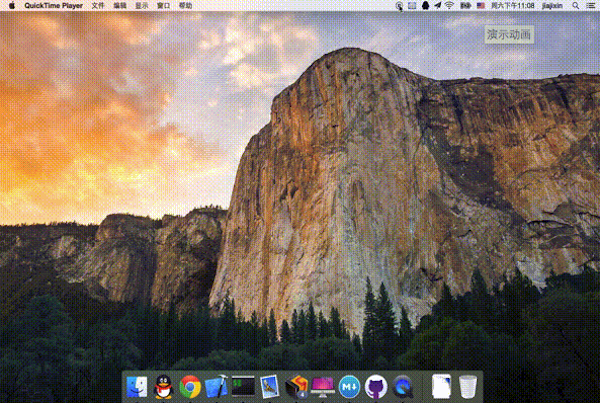Open the 编辑 menu
Image resolution: width=600 pixels, height=403 pixels.
pyautogui.click(x=120, y=5)
